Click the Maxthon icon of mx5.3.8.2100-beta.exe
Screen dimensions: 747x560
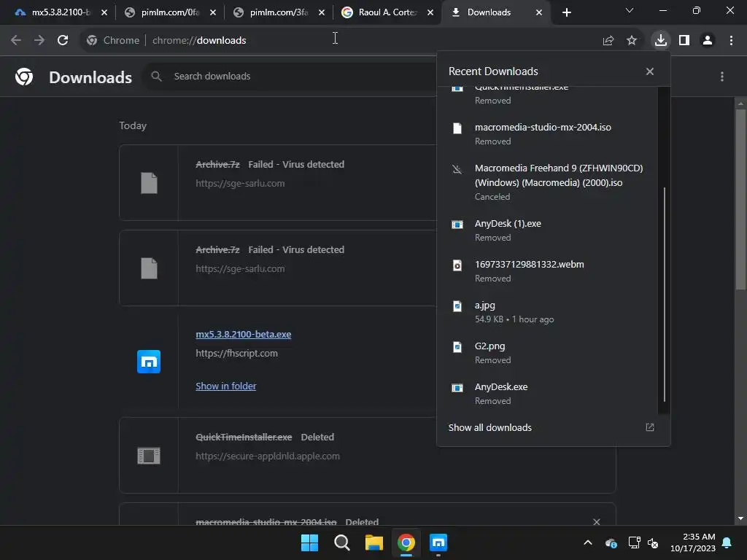click(149, 362)
